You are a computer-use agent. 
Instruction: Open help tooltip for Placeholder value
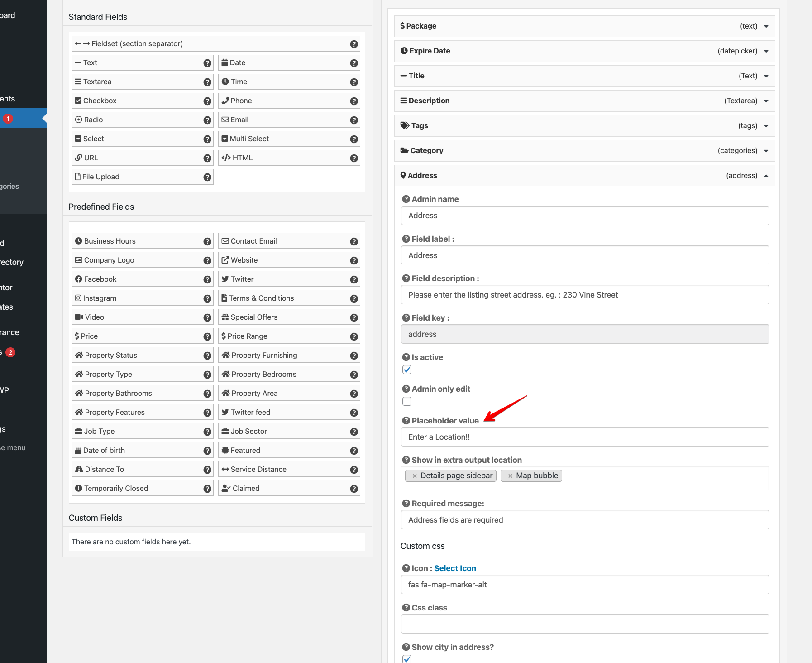coord(406,421)
